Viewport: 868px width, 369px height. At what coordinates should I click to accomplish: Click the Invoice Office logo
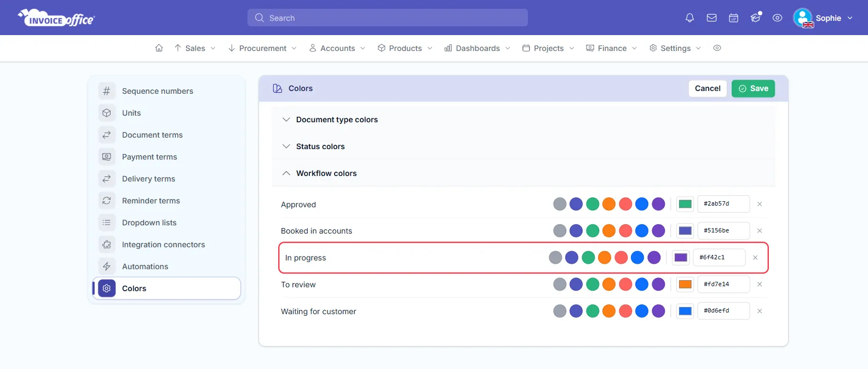(x=56, y=18)
